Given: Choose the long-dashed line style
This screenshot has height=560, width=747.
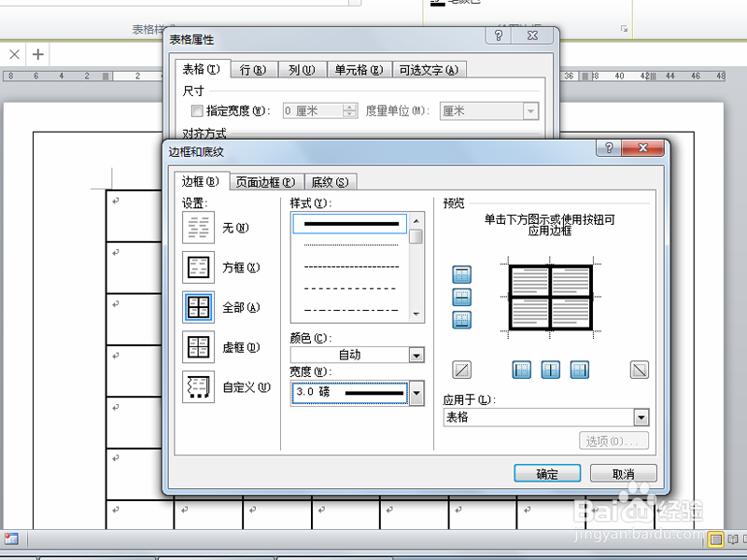Looking at the screenshot, I should (350, 288).
